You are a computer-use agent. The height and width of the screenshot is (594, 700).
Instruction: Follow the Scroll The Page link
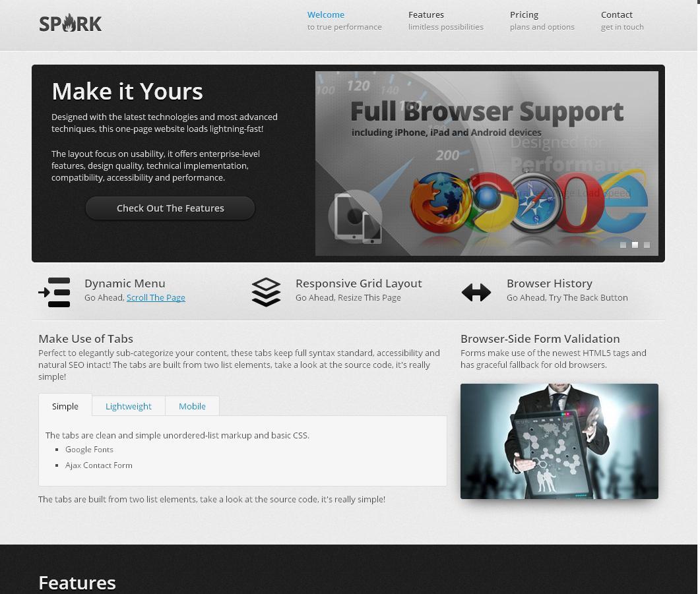(156, 297)
